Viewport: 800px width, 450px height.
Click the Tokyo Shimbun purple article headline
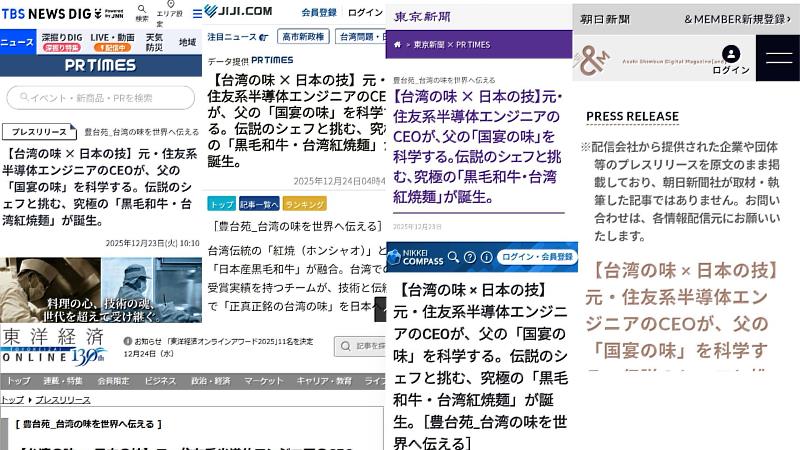(x=478, y=146)
